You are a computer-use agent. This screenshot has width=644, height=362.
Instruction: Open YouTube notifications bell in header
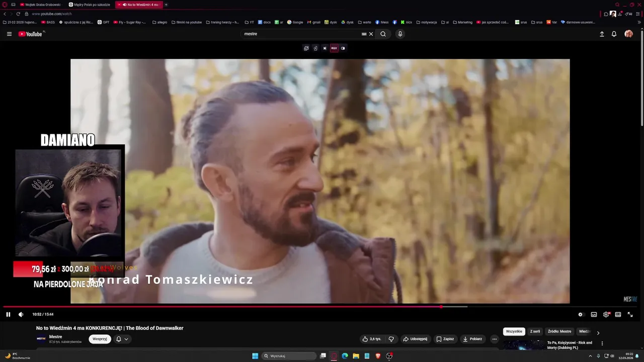pyautogui.click(x=614, y=34)
